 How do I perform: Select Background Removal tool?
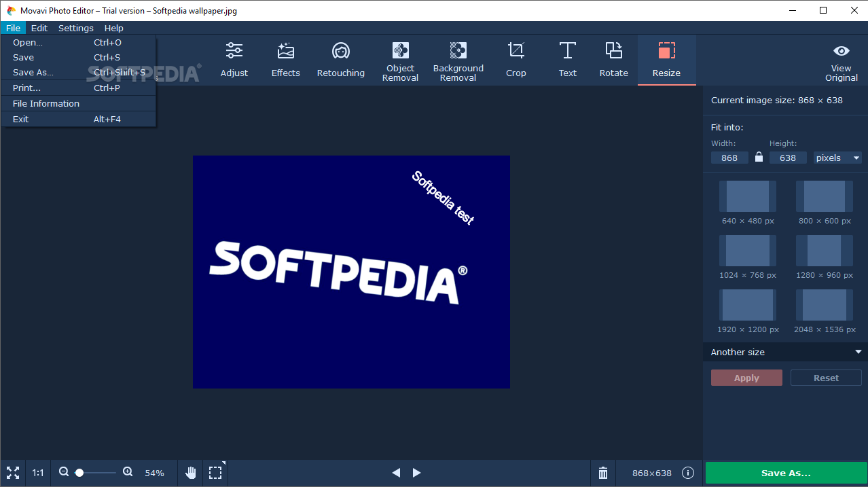pos(458,60)
